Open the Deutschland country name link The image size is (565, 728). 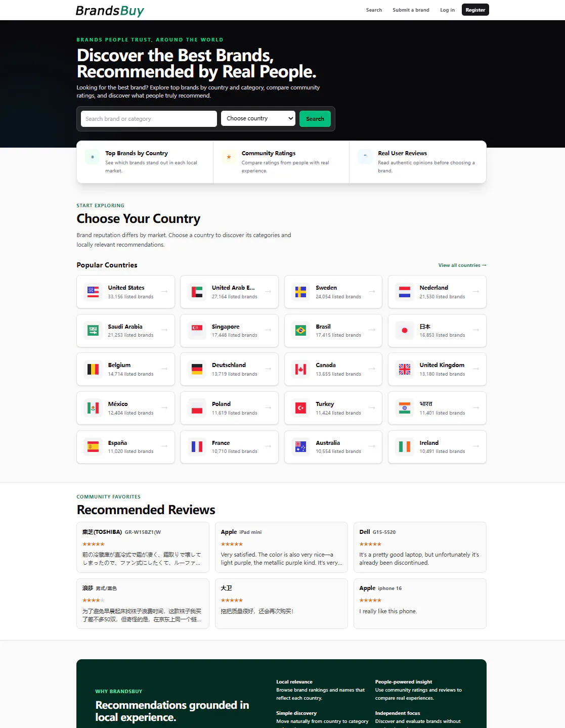click(x=229, y=365)
